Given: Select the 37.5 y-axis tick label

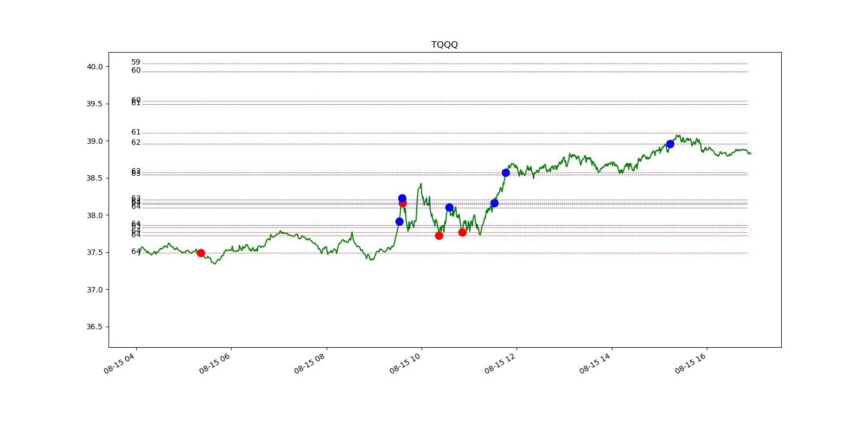Looking at the screenshot, I should coord(94,252).
